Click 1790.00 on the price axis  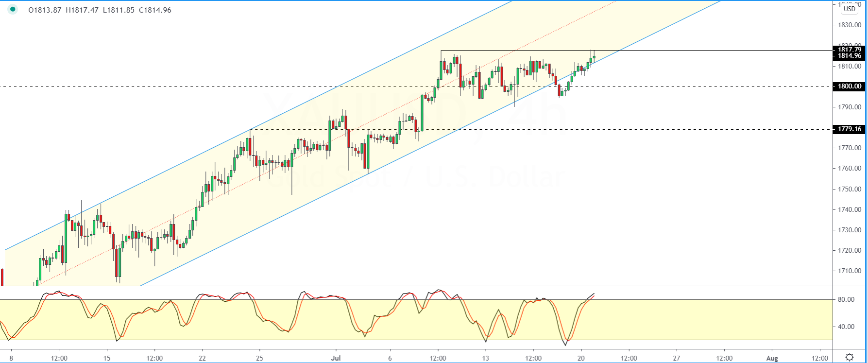click(850, 107)
